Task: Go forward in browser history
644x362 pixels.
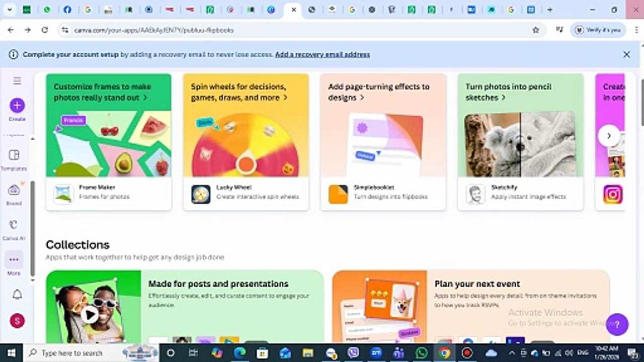Action: point(28,30)
